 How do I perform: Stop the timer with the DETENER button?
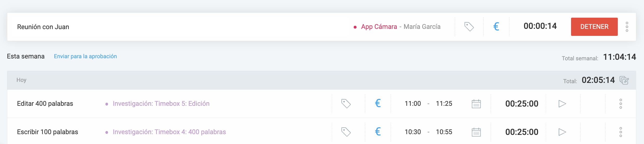coord(594,27)
